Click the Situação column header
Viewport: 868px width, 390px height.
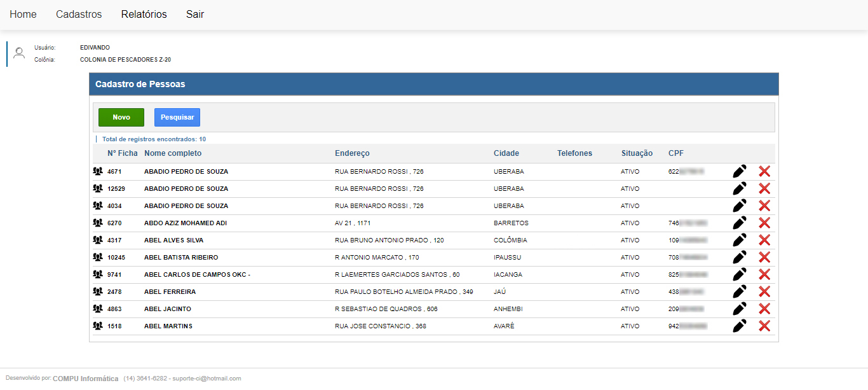(x=637, y=153)
